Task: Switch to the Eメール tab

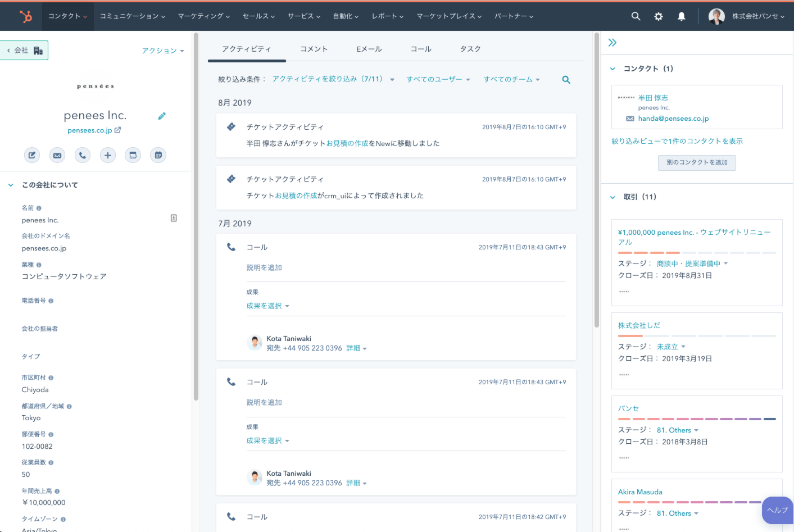Action: click(369, 49)
